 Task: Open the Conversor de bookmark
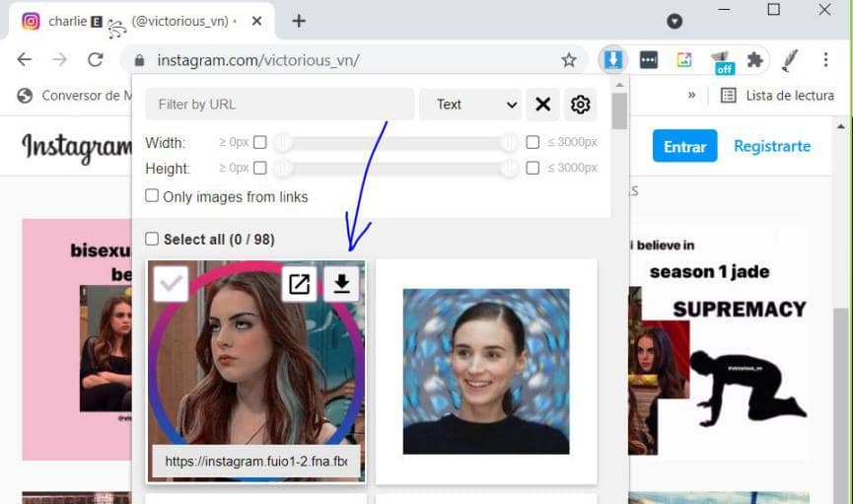(74, 96)
